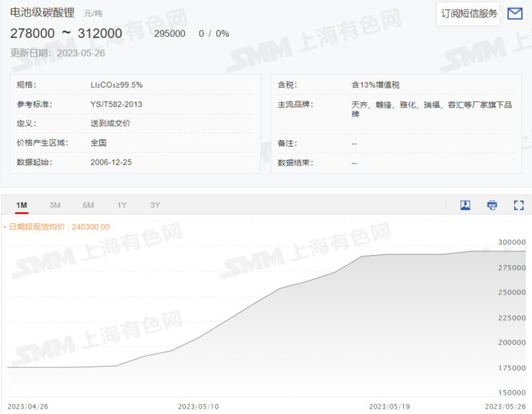Click the download chart image icon
The image size is (532, 414).
[465, 205]
